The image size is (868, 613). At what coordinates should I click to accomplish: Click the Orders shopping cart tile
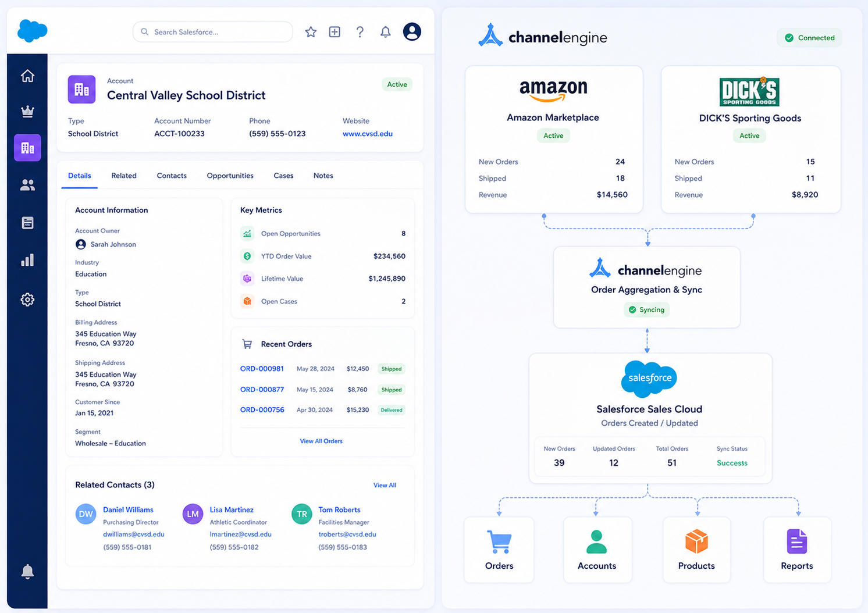click(499, 550)
